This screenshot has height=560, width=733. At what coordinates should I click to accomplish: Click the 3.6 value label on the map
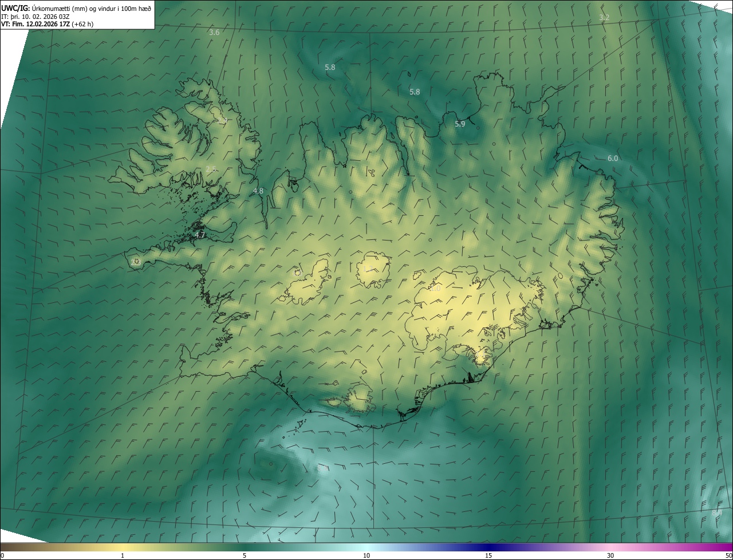point(214,33)
